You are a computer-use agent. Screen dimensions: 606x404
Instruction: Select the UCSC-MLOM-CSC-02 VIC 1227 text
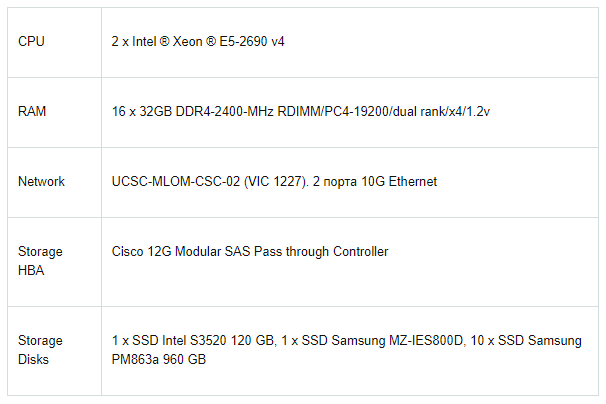click(210, 181)
